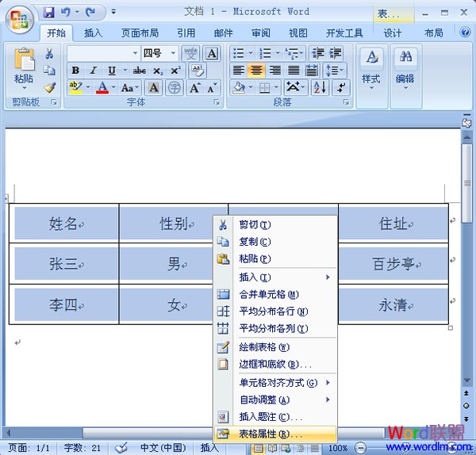This screenshot has width=476, height=455.
Task: Click distributed alignment icon
Action: (312, 71)
